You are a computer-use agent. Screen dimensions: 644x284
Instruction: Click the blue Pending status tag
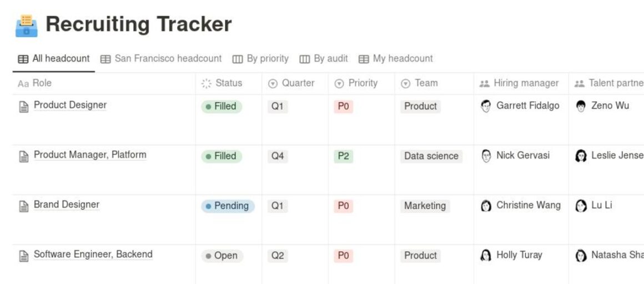(228, 206)
